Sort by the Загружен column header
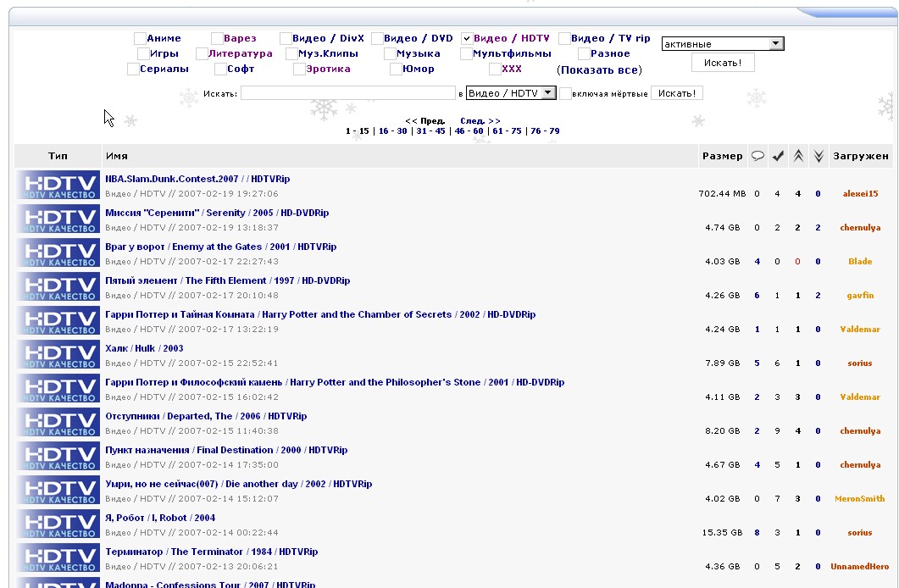This screenshot has width=899, height=588. point(861,156)
